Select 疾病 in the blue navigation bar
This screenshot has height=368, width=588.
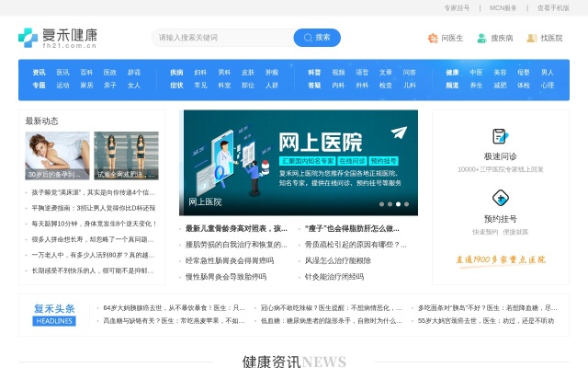(x=176, y=72)
